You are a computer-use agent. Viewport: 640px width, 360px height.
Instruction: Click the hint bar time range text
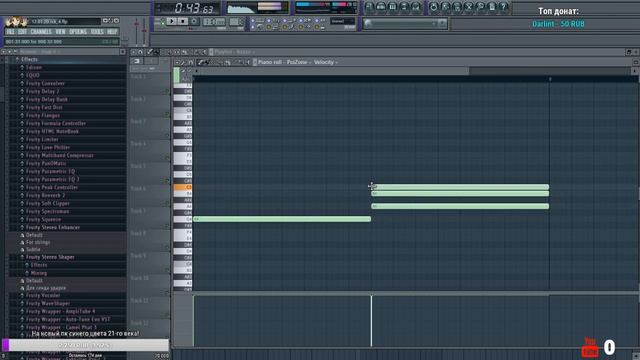(x=33, y=42)
